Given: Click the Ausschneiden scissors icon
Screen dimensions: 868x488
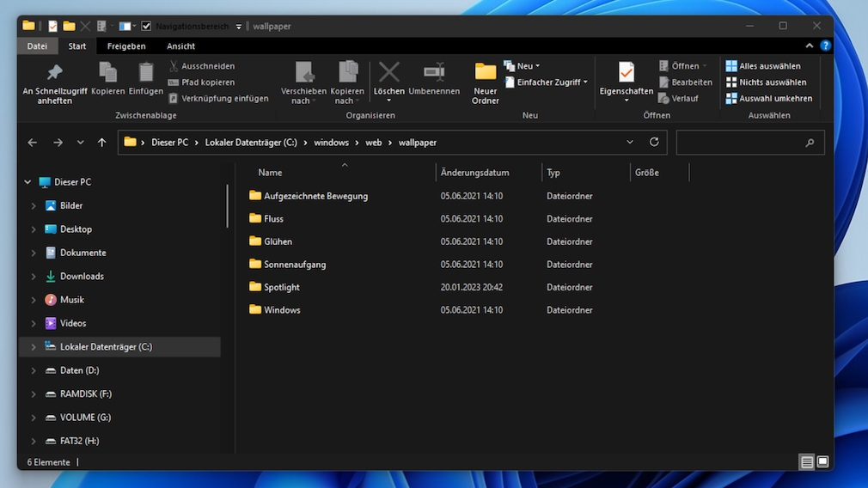Looking at the screenshot, I should tap(174, 66).
